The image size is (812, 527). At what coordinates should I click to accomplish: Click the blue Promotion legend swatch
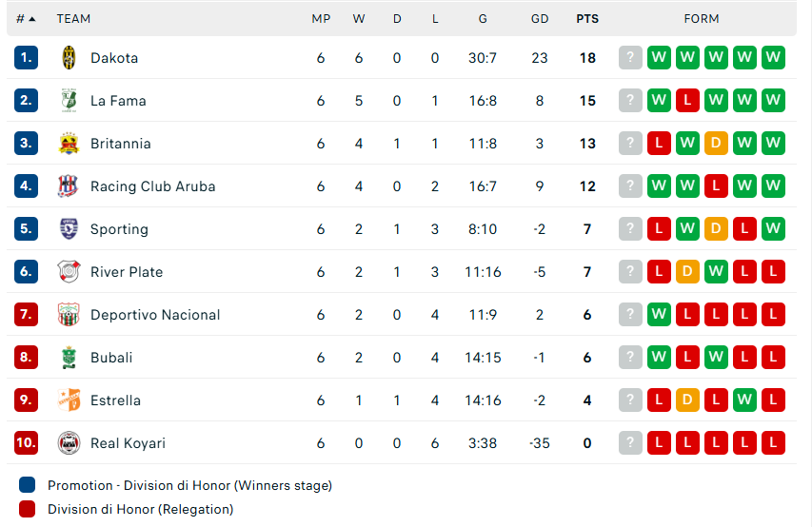click(x=27, y=485)
